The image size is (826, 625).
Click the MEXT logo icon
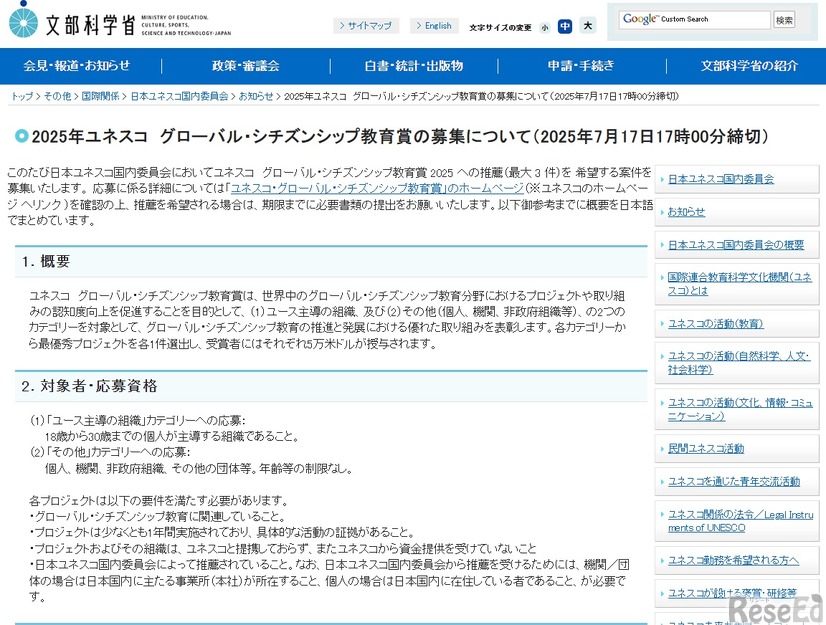pyautogui.click(x=24, y=20)
